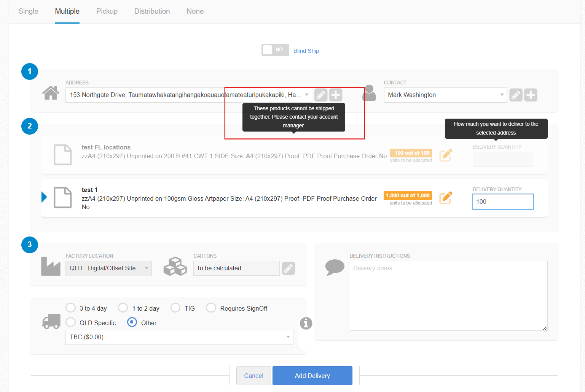Click disabled delivery quantity field for test FL locations
This screenshot has width=585, height=392.
point(503,159)
